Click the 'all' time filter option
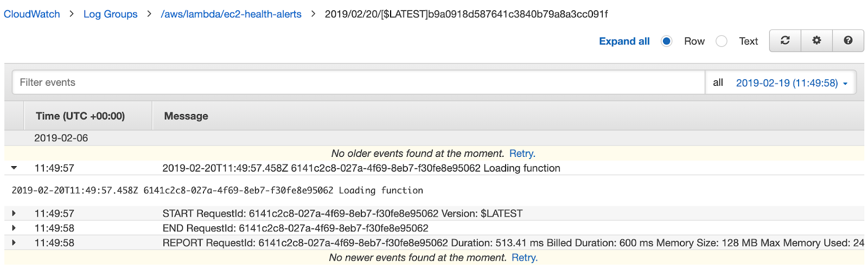 click(718, 83)
